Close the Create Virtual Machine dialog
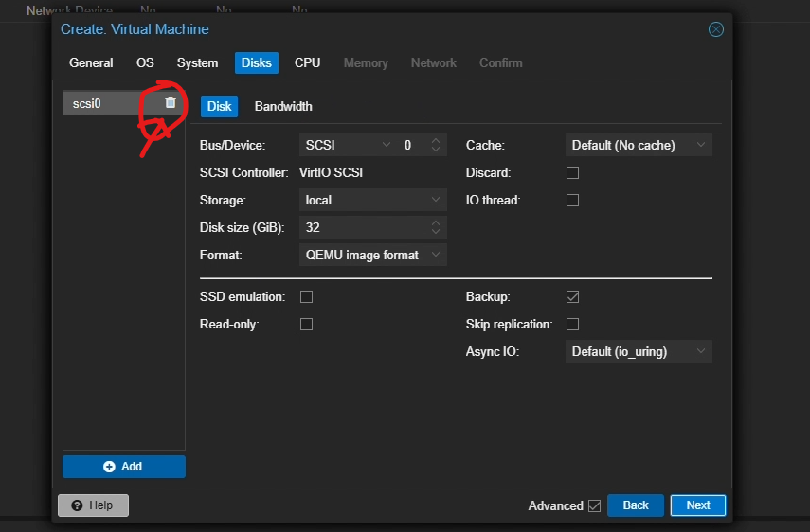 pyautogui.click(x=716, y=29)
